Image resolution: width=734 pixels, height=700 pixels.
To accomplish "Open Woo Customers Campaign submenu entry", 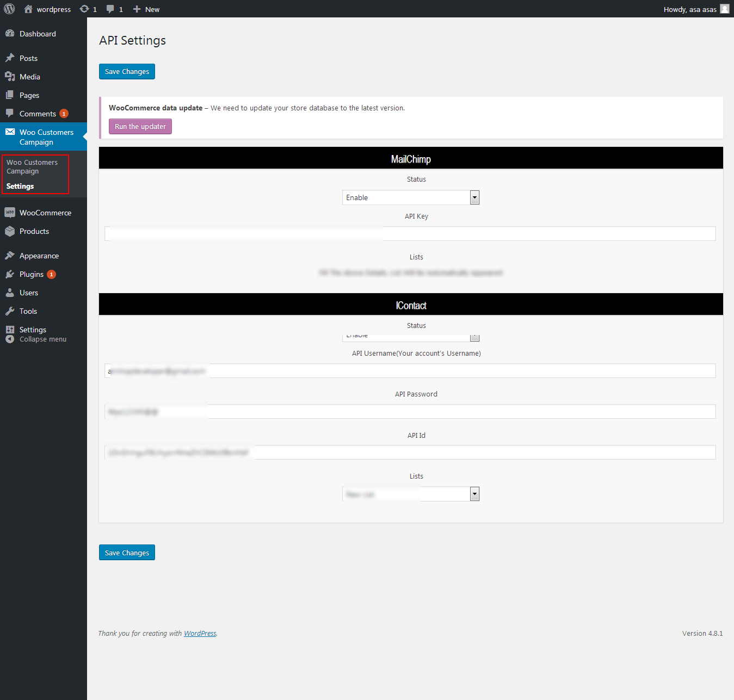I will [32, 166].
